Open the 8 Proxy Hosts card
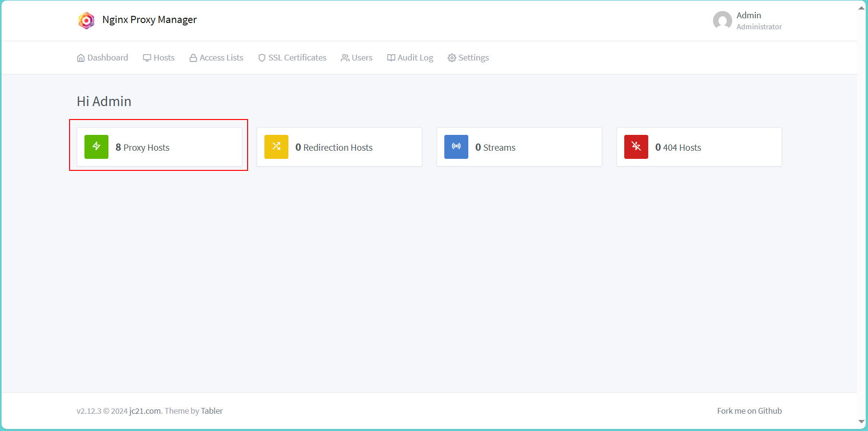 click(x=159, y=147)
